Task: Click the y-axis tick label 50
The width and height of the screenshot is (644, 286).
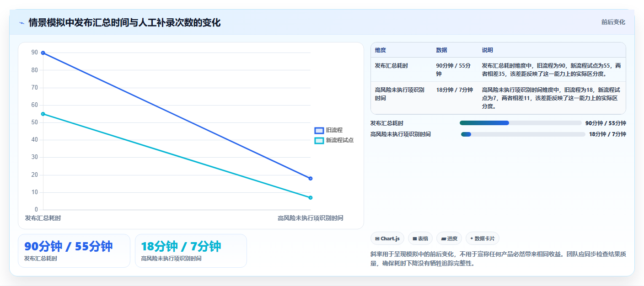Action: tap(35, 122)
